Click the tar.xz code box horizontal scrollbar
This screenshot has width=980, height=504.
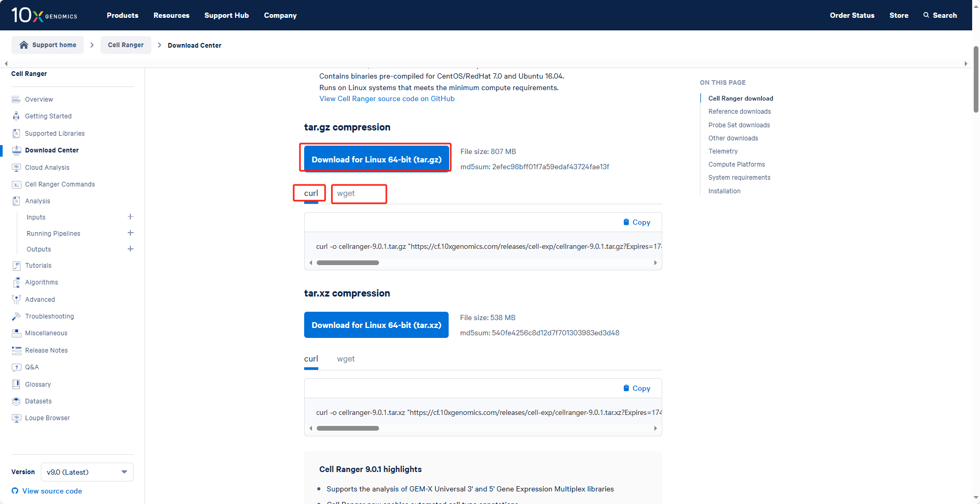(x=348, y=428)
